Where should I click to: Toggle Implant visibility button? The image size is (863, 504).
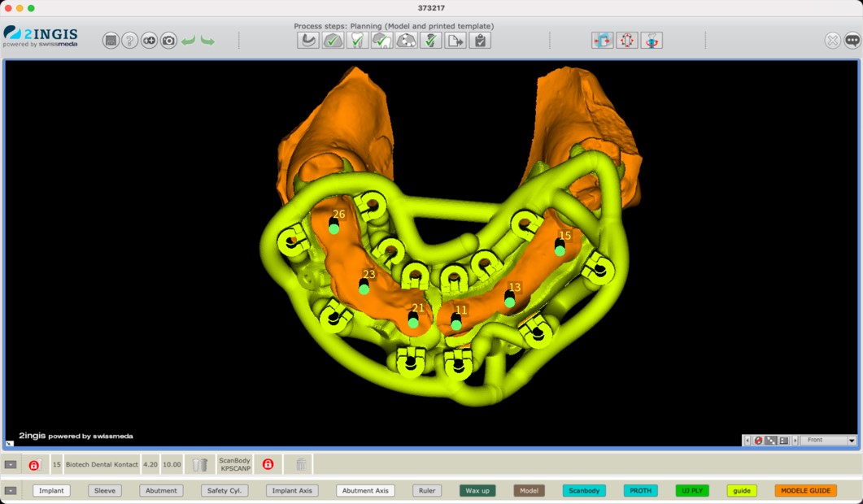[51, 491]
